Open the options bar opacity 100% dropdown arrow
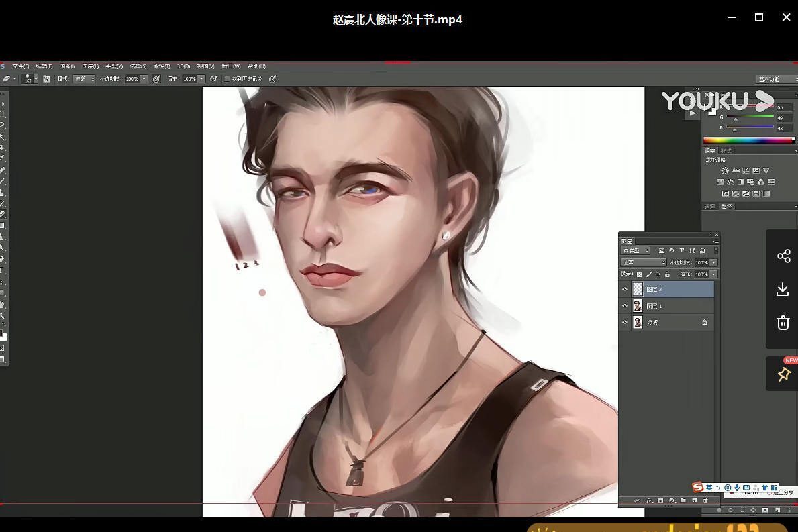This screenshot has width=798, height=532. coord(144,79)
